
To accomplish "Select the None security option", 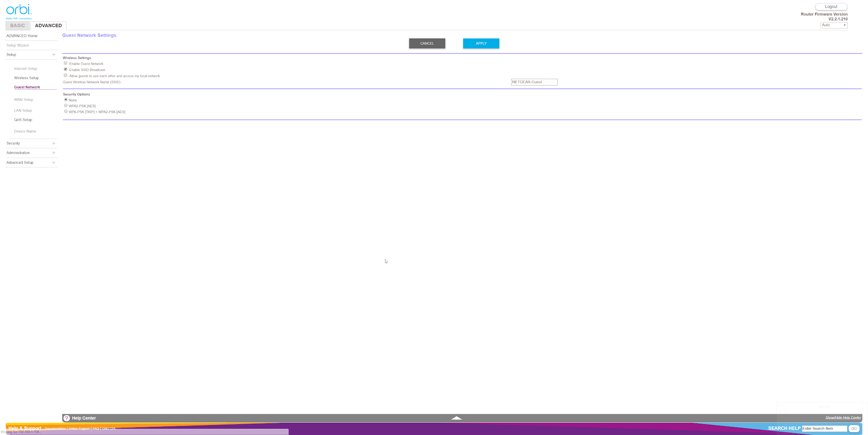I will coord(66,100).
